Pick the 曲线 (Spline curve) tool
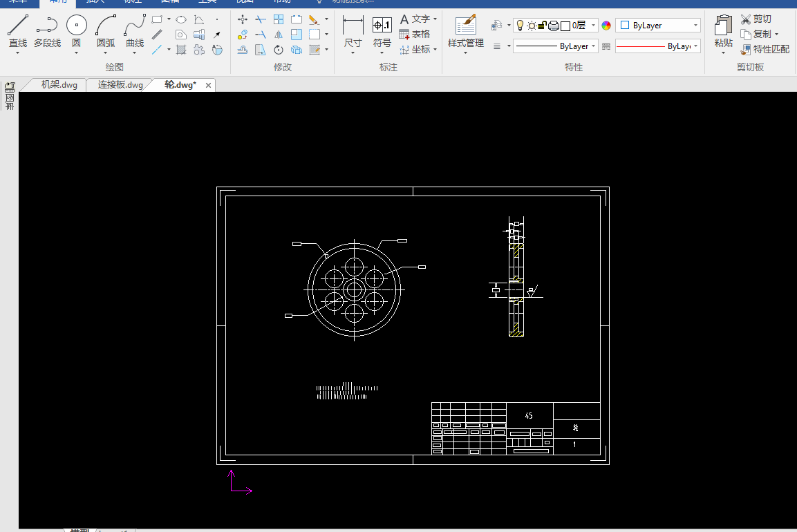 click(x=135, y=26)
